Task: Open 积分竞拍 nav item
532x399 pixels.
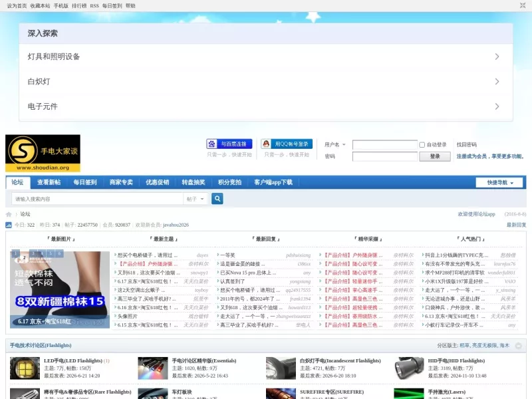Action: pos(229,182)
